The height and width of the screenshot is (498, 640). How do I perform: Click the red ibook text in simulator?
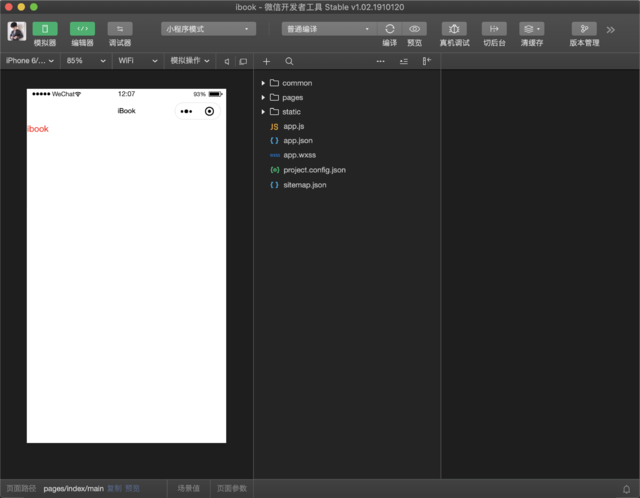[x=38, y=129]
